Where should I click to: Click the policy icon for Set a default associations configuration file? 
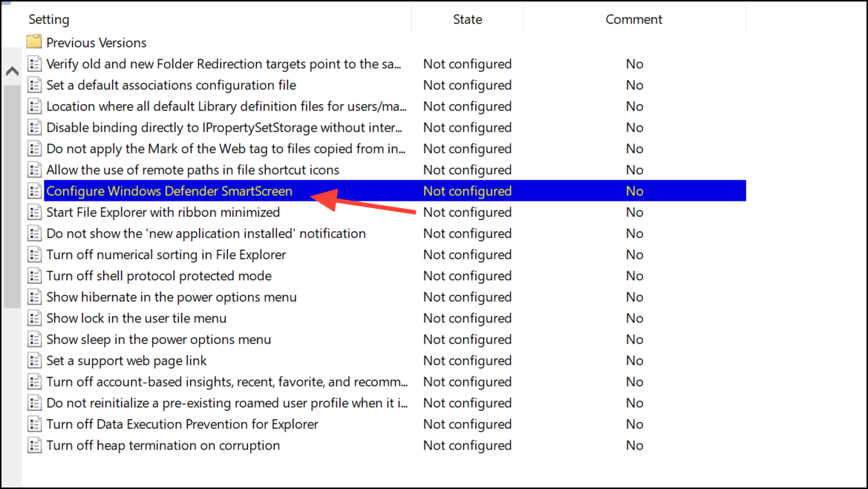(34, 85)
